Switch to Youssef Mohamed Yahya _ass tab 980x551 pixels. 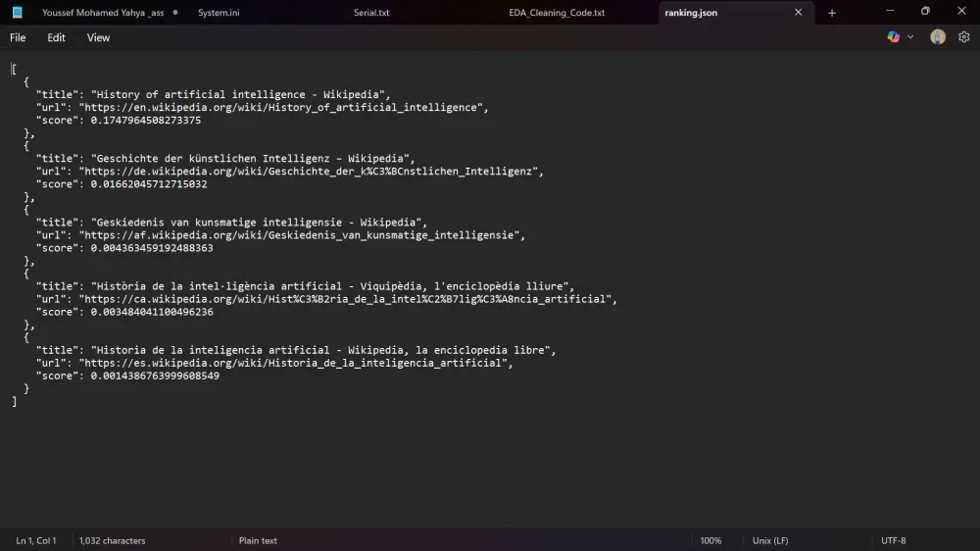click(103, 13)
